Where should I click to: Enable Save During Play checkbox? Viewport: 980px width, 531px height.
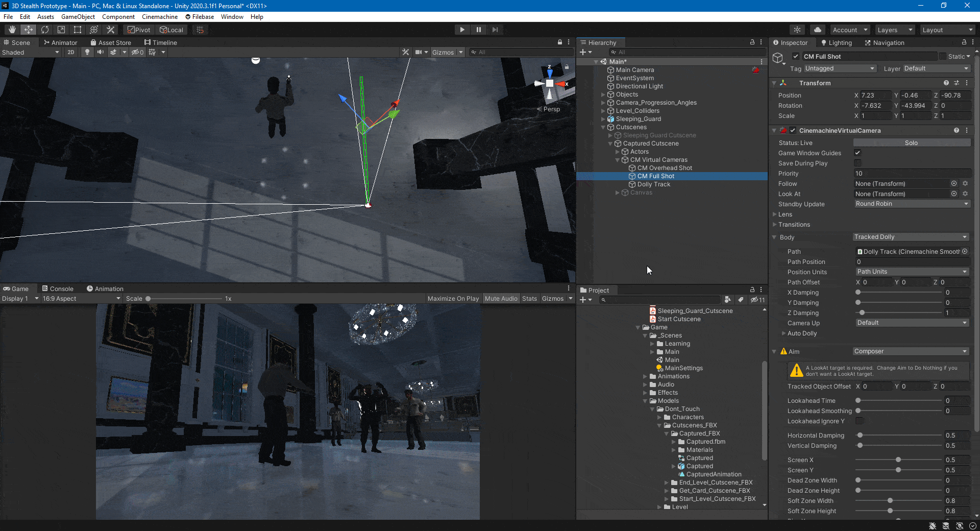(x=857, y=163)
